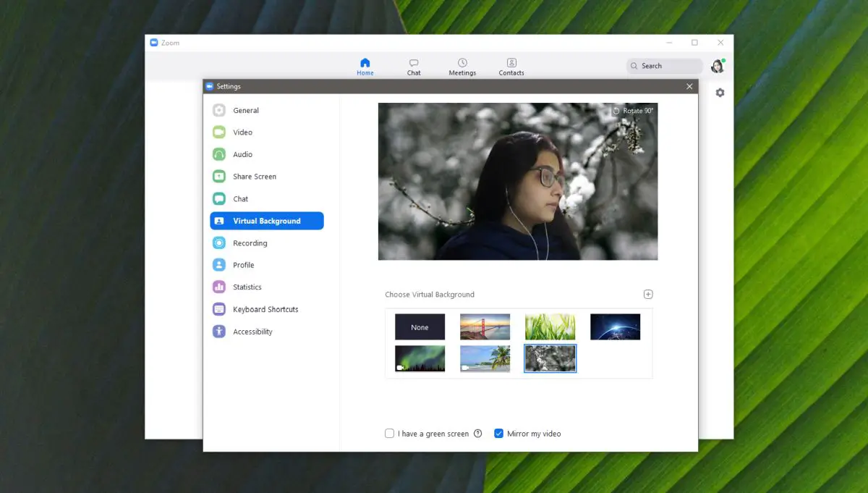Maximize the Zoom main window
This screenshot has width=868, height=493.
[694, 43]
